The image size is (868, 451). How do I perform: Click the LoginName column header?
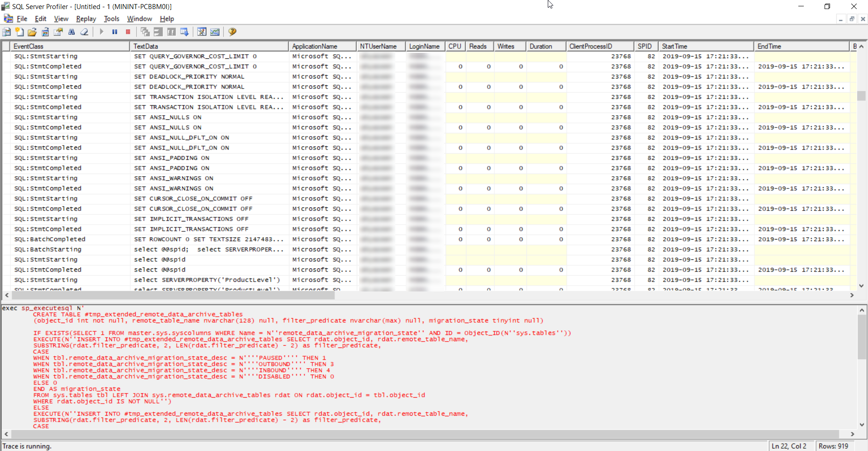[x=425, y=46]
